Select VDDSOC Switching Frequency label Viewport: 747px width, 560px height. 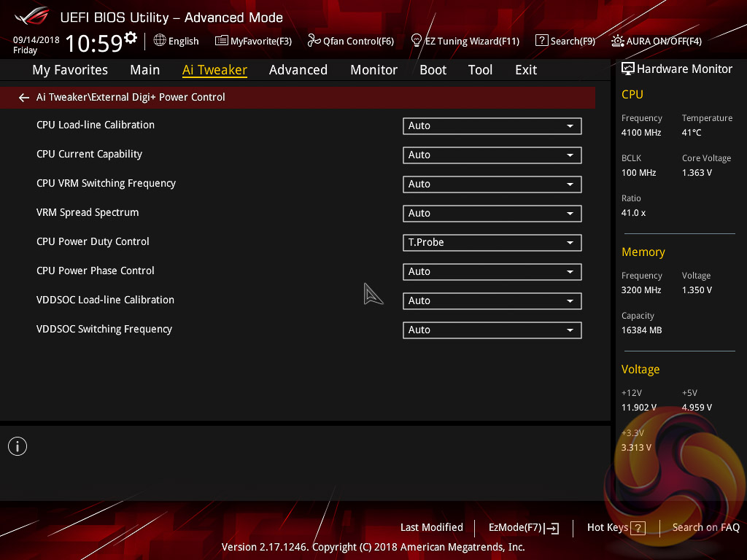click(x=104, y=329)
